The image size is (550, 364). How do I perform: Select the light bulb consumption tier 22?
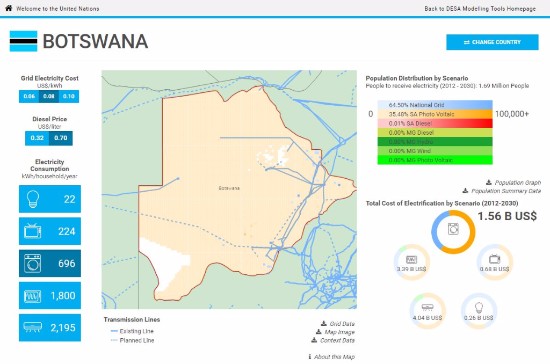[x=50, y=199]
